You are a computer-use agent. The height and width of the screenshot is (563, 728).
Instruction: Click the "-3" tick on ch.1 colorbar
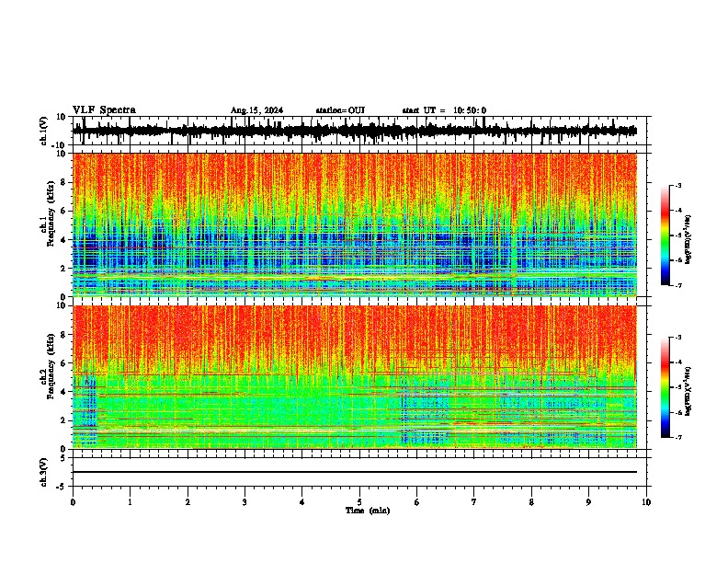[677, 186]
